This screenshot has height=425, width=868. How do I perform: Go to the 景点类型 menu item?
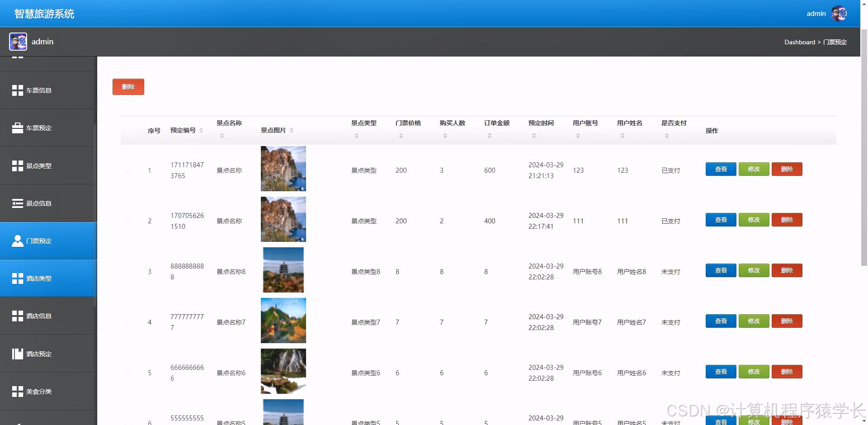48,166
